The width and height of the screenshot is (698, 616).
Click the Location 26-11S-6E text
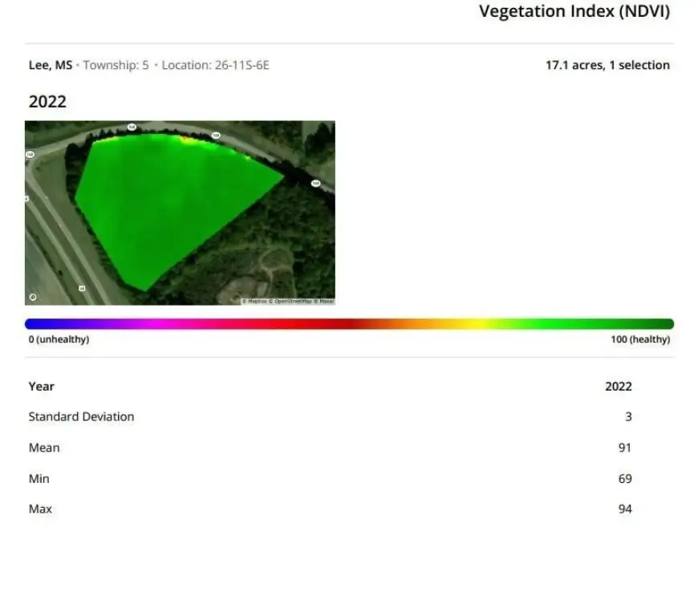click(215, 65)
